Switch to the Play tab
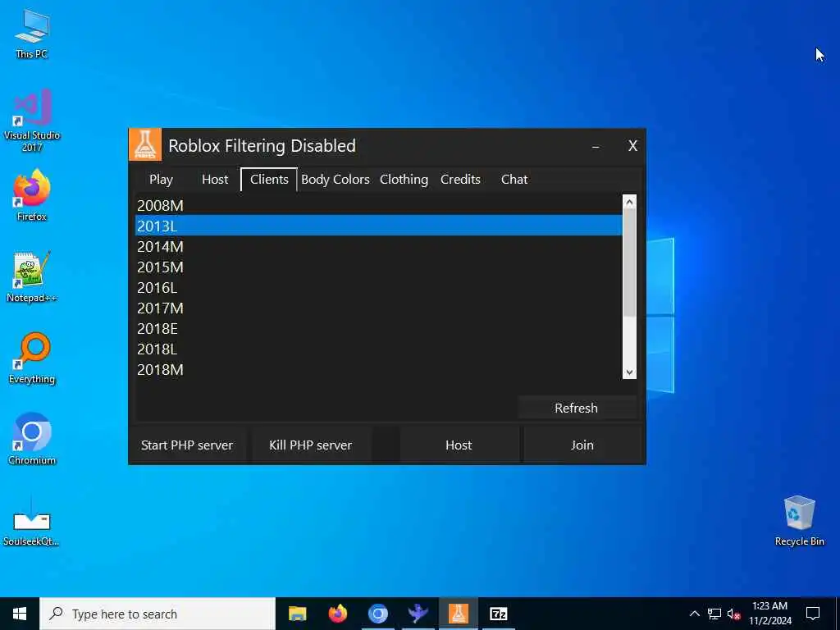This screenshot has height=630, width=840. tap(161, 180)
